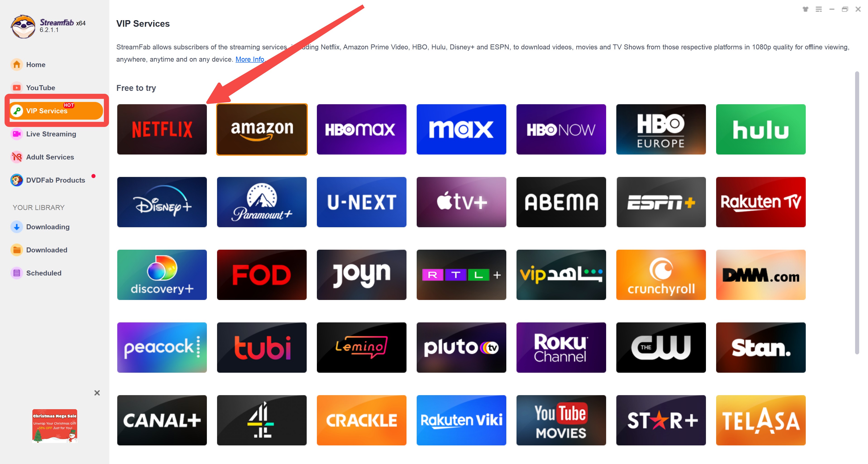
Task: Open the RTL+ tile
Action: point(461,275)
